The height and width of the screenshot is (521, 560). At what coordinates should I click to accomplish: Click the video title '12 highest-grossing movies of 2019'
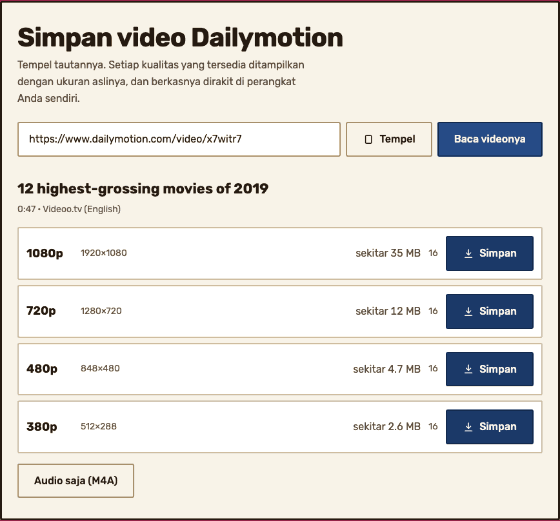(x=143, y=189)
